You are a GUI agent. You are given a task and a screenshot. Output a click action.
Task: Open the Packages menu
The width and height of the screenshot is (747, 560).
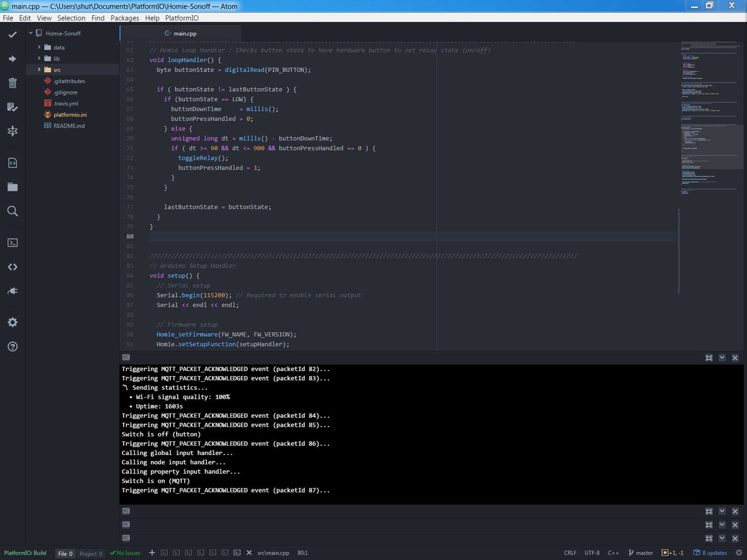(125, 18)
